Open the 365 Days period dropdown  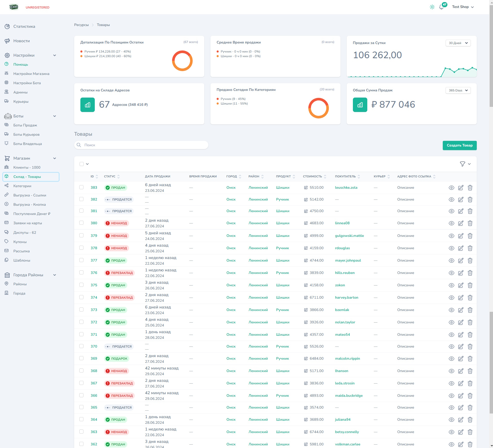tap(458, 90)
